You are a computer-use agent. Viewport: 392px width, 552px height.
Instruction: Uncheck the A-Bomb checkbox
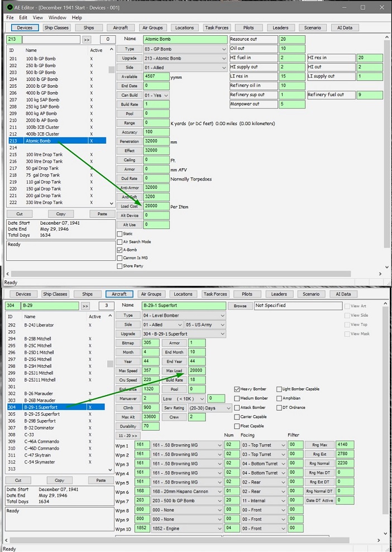[119, 250]
